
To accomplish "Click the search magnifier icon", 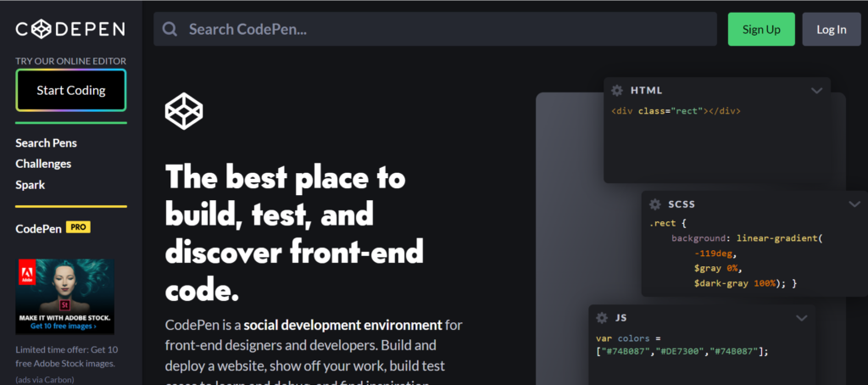I will (170, 30).
